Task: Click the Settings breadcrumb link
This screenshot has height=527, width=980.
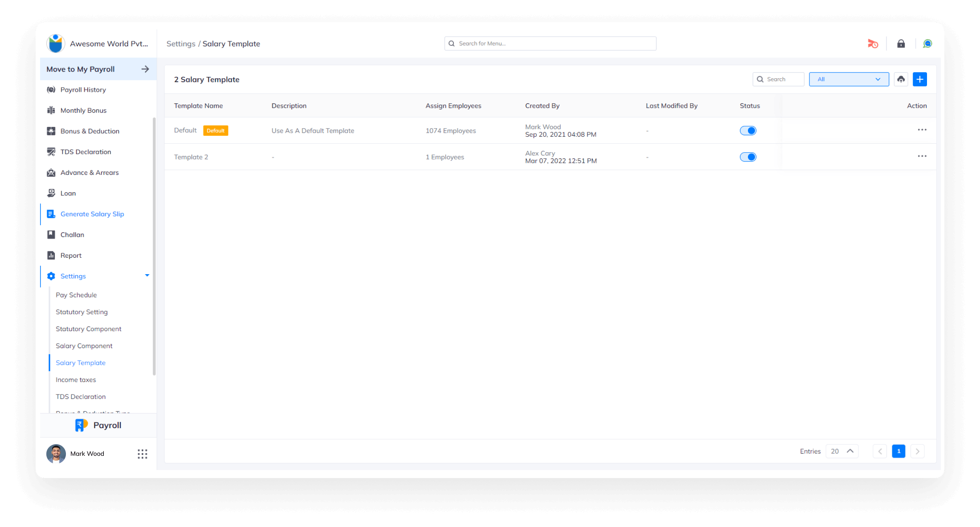Action: 181,44
